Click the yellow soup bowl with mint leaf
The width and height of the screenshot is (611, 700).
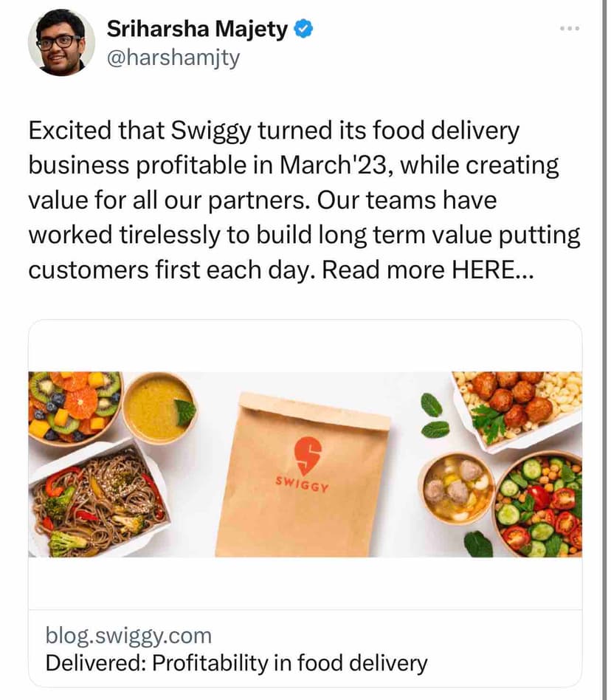point(159,407)
